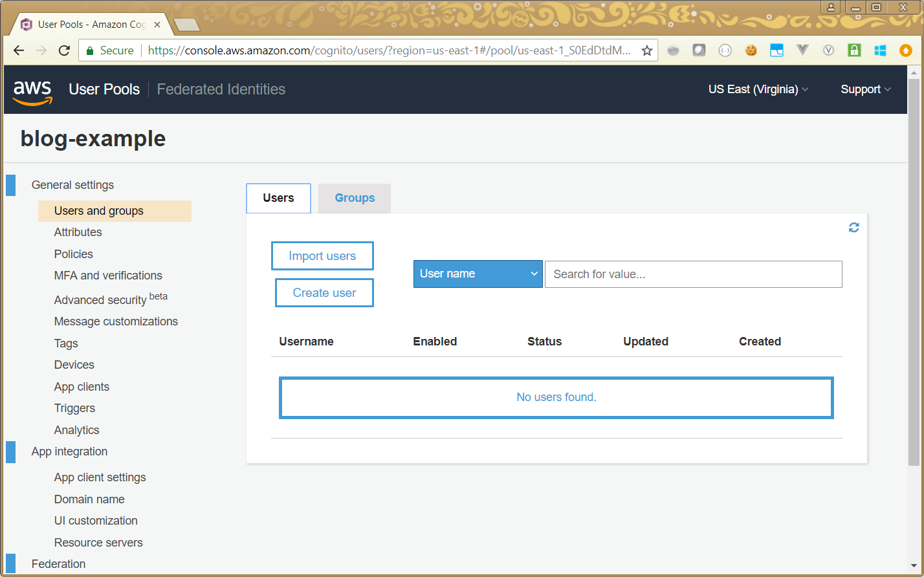Click the blue Windows logo extension icon

coord(880,50)
